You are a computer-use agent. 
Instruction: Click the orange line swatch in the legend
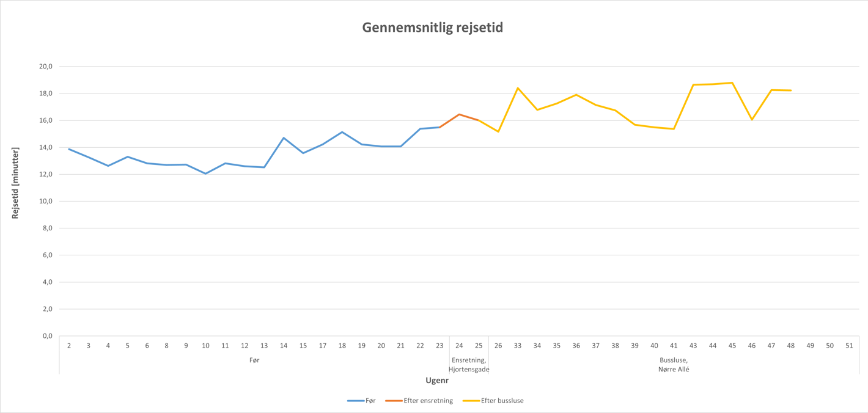pos(393,401)
